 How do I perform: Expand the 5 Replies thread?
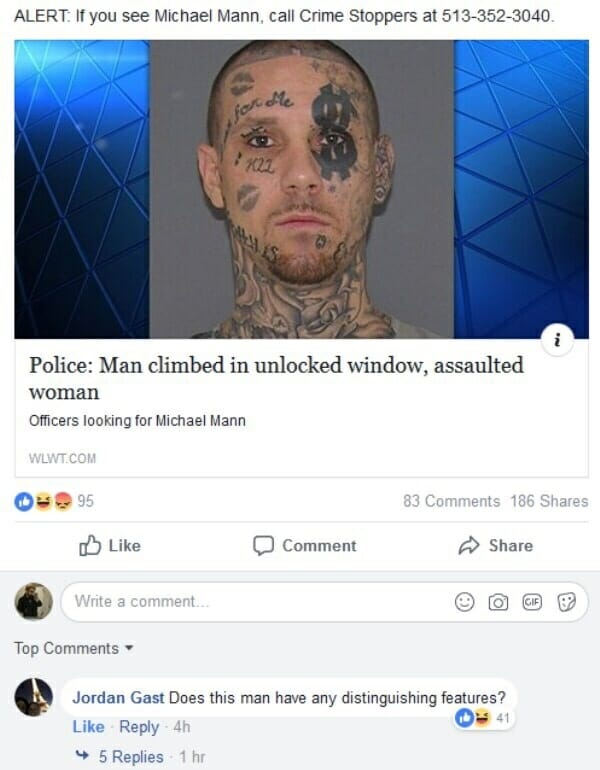coord(131,757)
